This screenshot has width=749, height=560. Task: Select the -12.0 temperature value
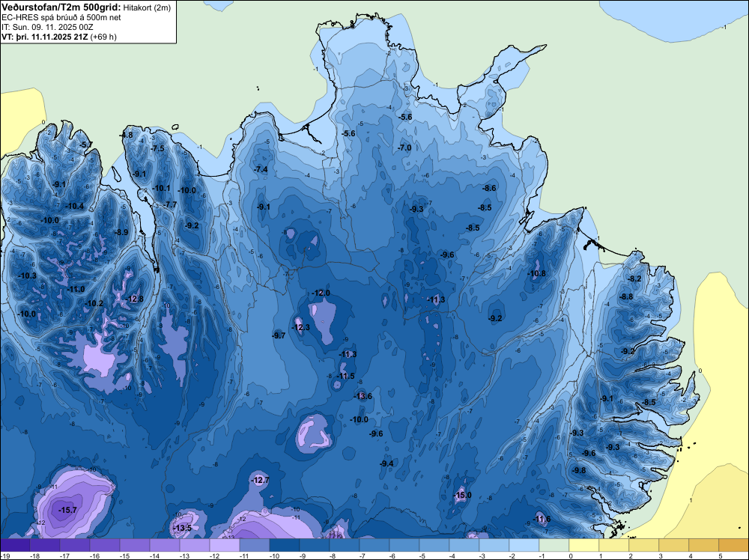click(x=321, y=293)
